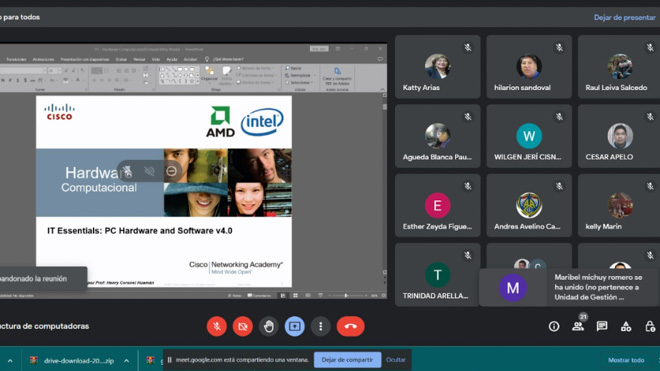
Task: Click Crear y compartir PDF de Adobe
Action: click(x=337, y=77)
